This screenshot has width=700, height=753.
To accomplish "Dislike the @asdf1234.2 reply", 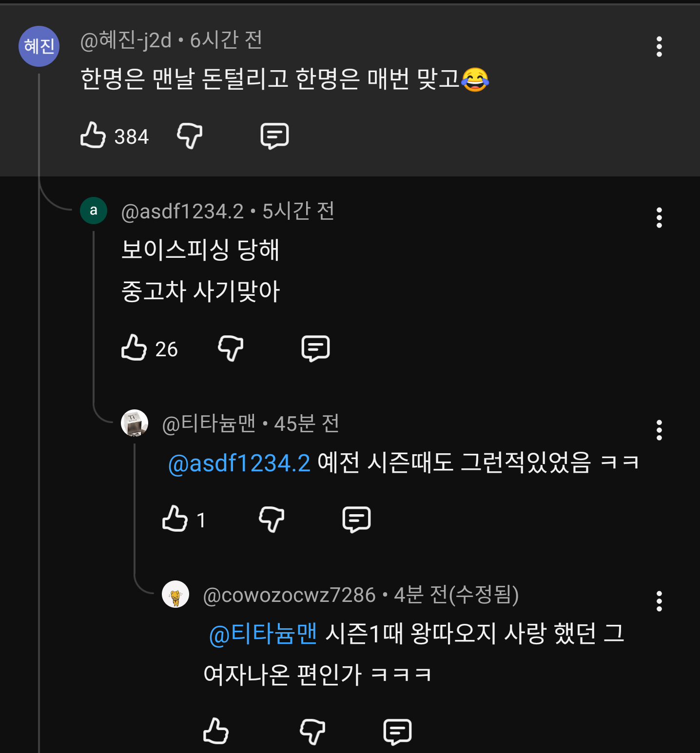I will [230, 348].
